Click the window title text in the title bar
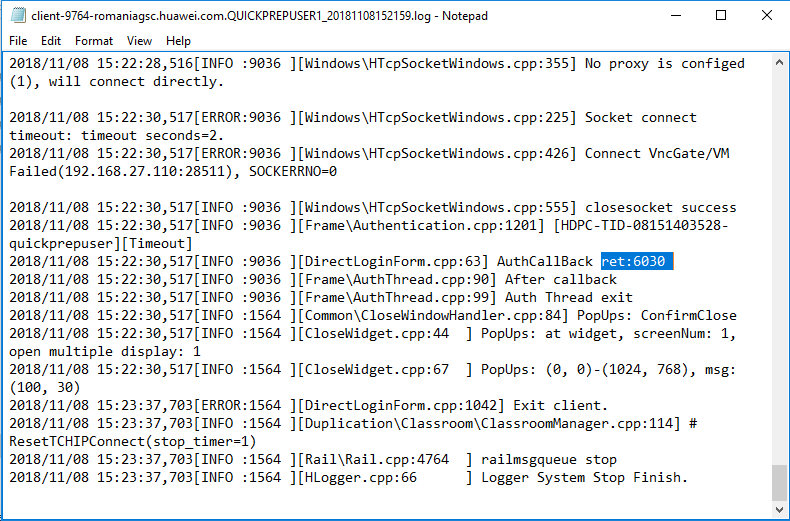This screenshot has width=790, height=521. pyautogui.click(x=259, y=16)
